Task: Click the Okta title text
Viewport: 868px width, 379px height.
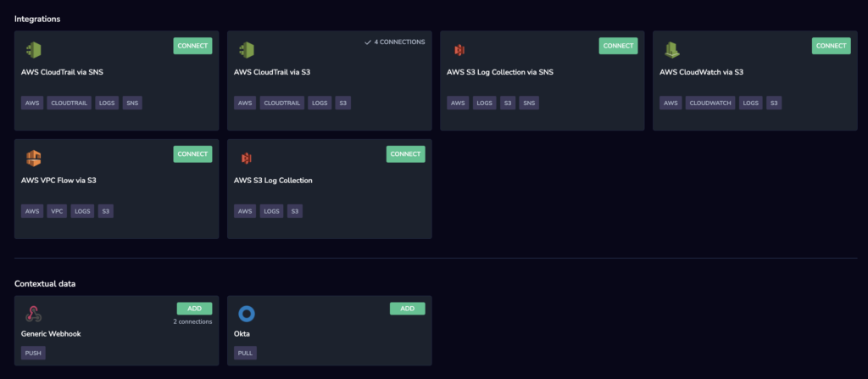Action: 242,334
